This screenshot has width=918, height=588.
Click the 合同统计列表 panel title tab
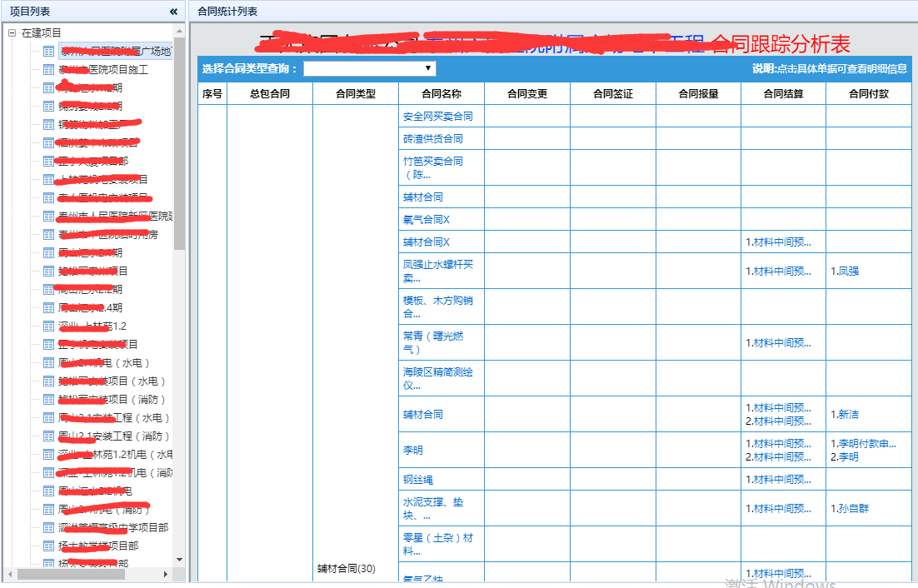[227, 11]
